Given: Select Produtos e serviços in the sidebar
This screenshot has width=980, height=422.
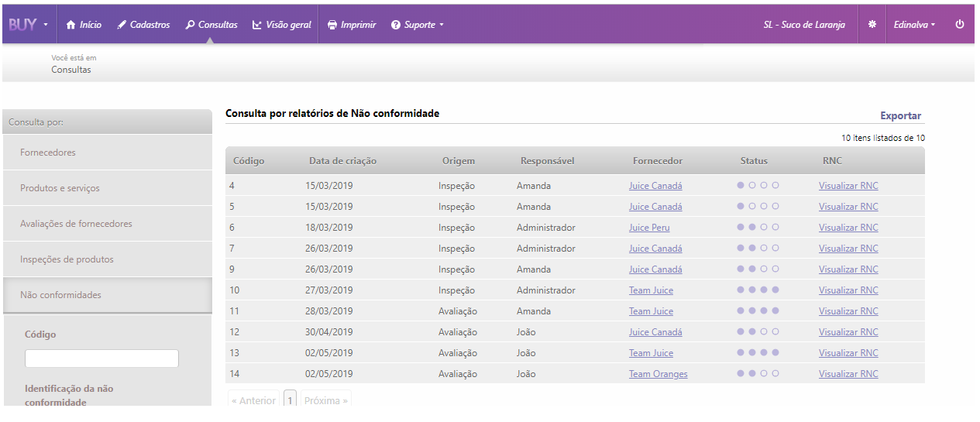Looking at the screenshot, I should (x=108, y=188).
